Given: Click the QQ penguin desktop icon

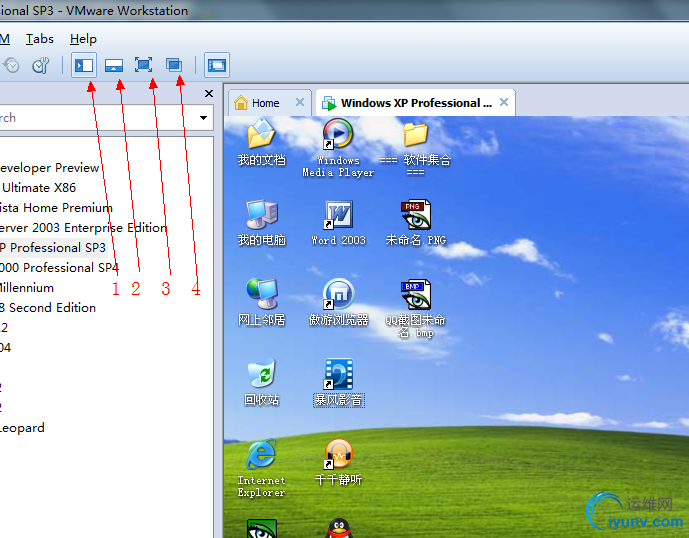Looking at the screenshot, I should pyautogui.click(x=339, y=528).
